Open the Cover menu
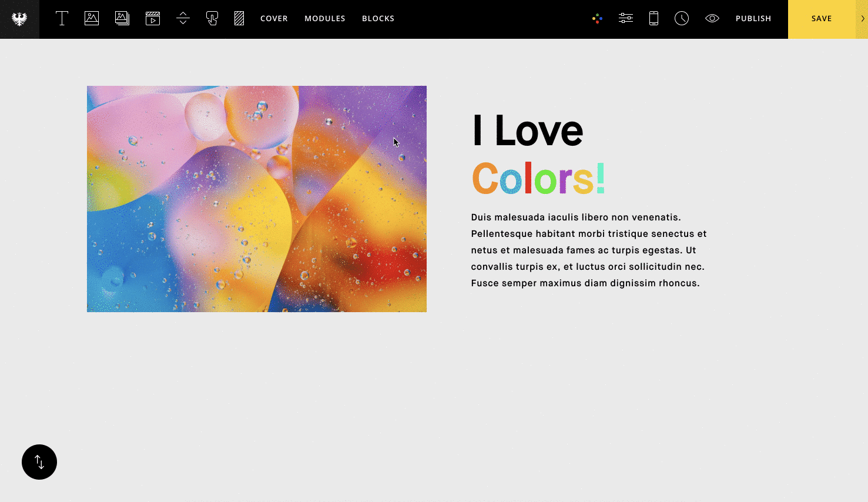 click(x=274, y=19)
